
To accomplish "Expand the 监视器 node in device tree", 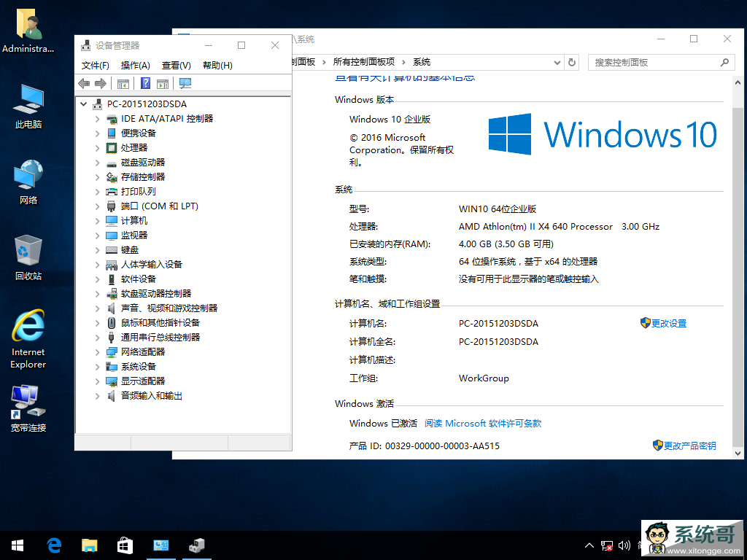I will (97, 236).
